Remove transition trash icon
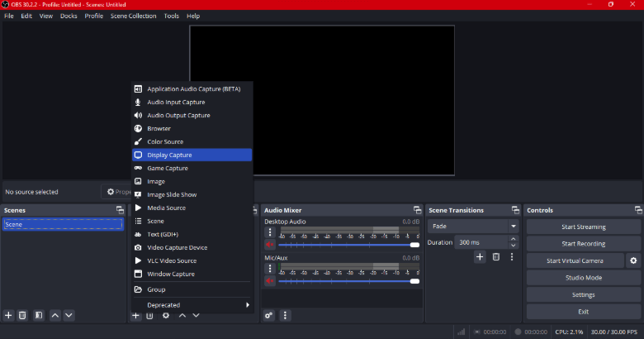 tap(496, 257)
